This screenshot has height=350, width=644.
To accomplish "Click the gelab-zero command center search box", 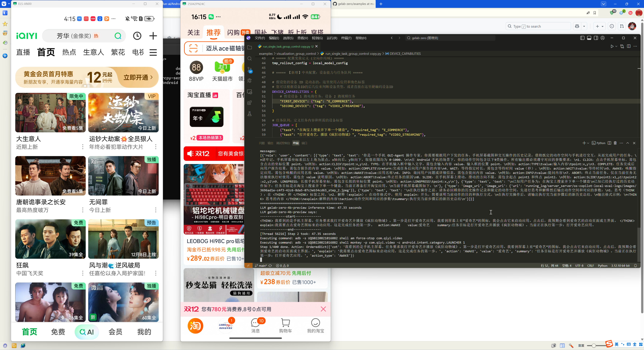I will pos(450,38).
